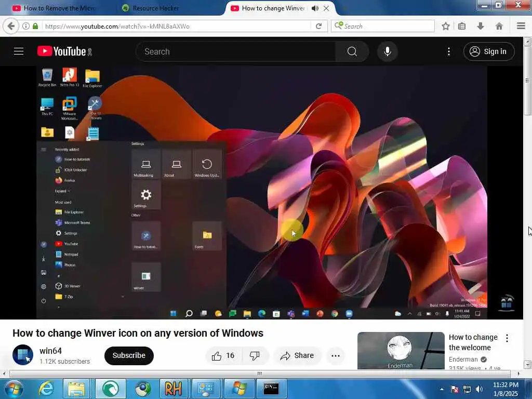Click the 1.12K subscribers text
The image size is (532, 399).
coord(64,362)
